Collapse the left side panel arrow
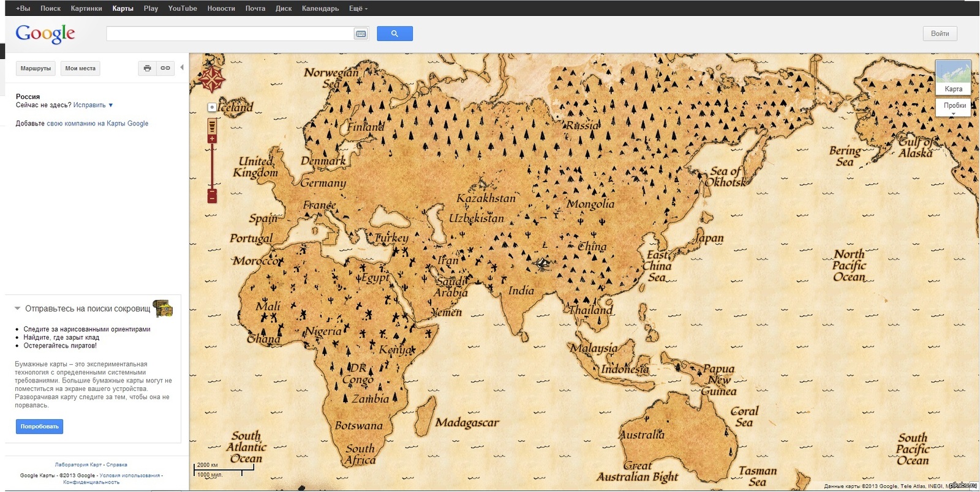This screenshot has width=980, height=492. tap(182, 67)
